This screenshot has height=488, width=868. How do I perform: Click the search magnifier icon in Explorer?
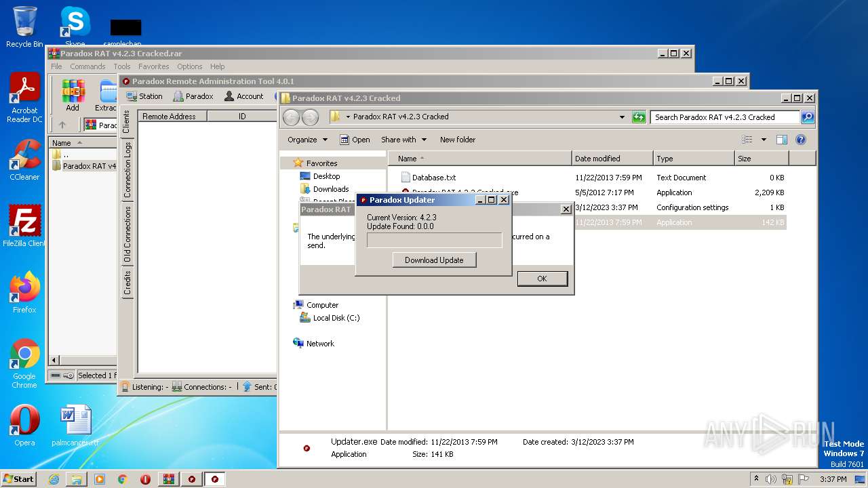click(808, 117)
